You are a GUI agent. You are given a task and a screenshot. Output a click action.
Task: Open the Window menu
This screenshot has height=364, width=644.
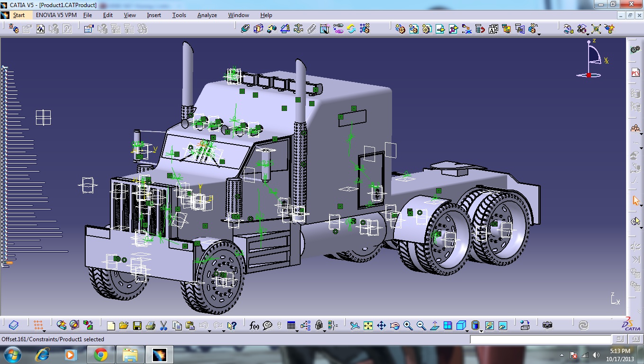[239, 15]
